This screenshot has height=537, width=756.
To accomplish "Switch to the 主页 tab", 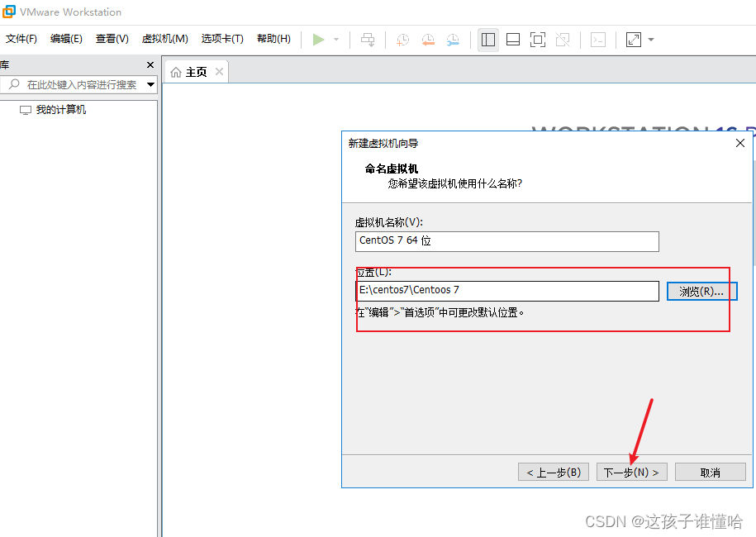I will [x=197, y=72].
